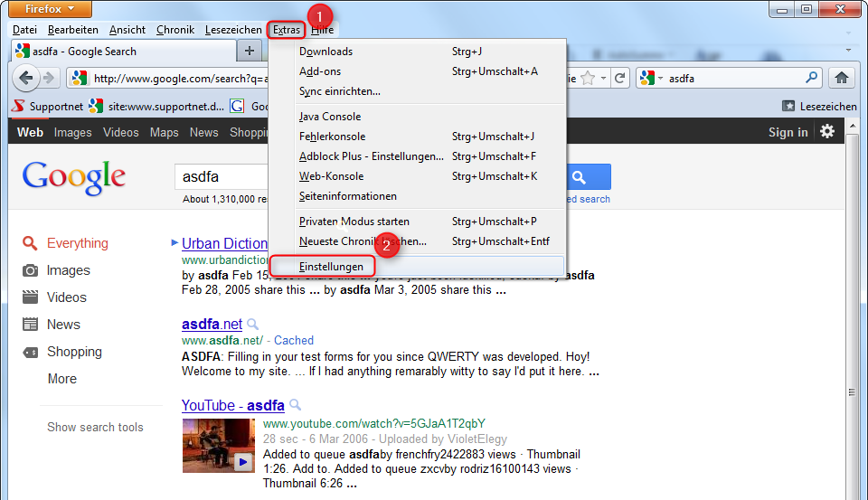Open the Lesezeichen menu in menu bar

coord(233,30)
